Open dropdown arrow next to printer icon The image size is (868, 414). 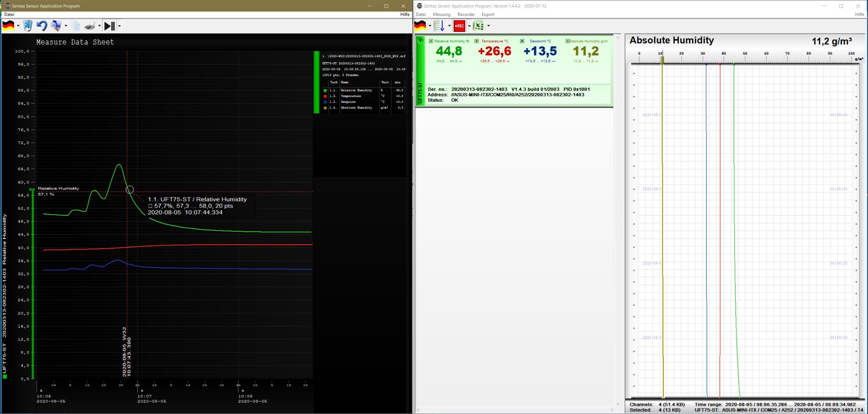(100, 26)
